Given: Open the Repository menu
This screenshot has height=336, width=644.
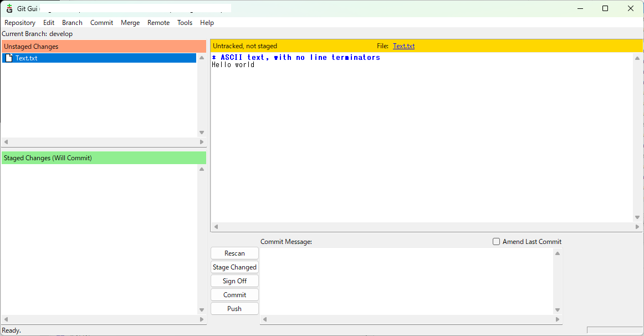Looking at the screenshot, I should [20, 23].
